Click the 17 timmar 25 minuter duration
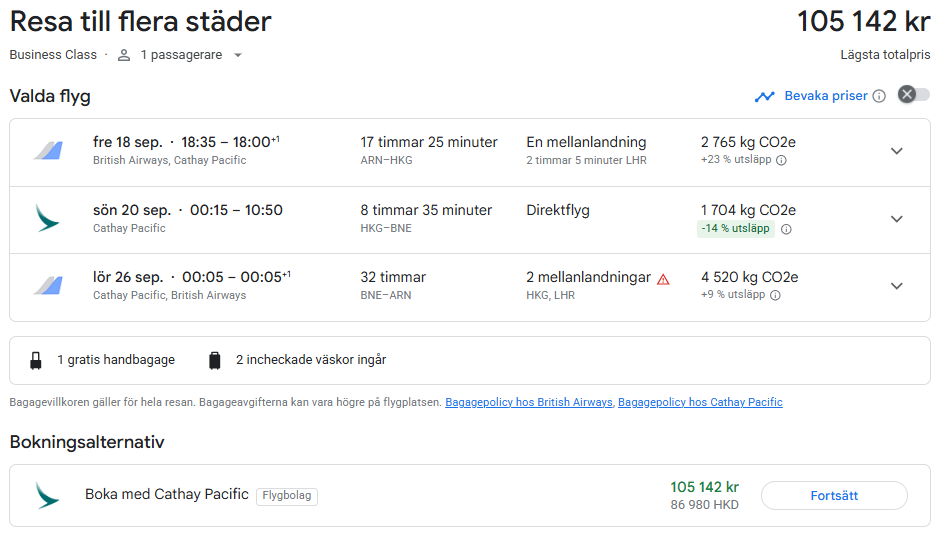Screen dimensions: 940x539 pyautogui.click(x=429, y=142)
